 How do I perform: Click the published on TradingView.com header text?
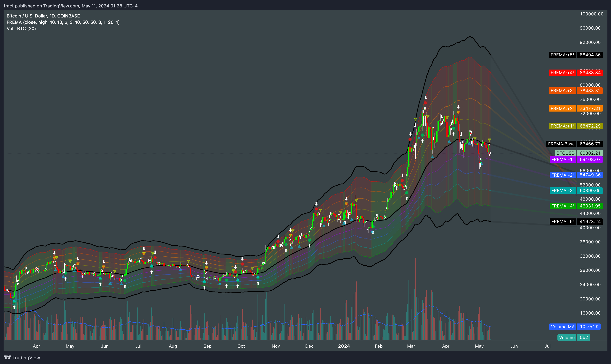pyautogui.click(x=70, y=6)
